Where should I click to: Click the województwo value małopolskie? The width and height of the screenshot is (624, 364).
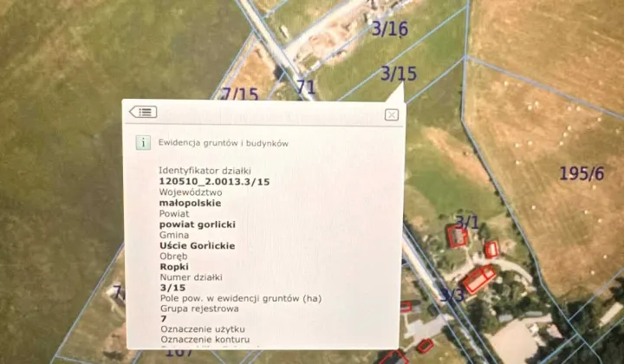[x=190, y=203]
